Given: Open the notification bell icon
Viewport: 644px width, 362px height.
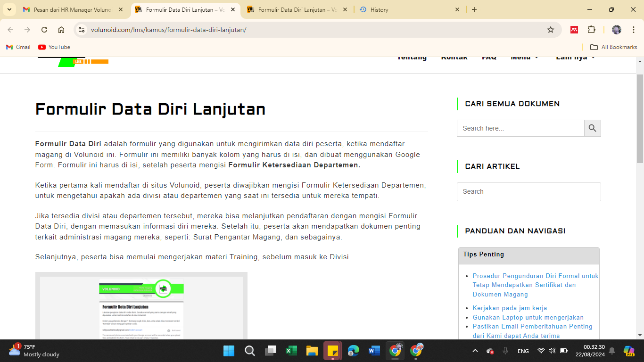Looking at the screenshot, I should pos(612,351).
